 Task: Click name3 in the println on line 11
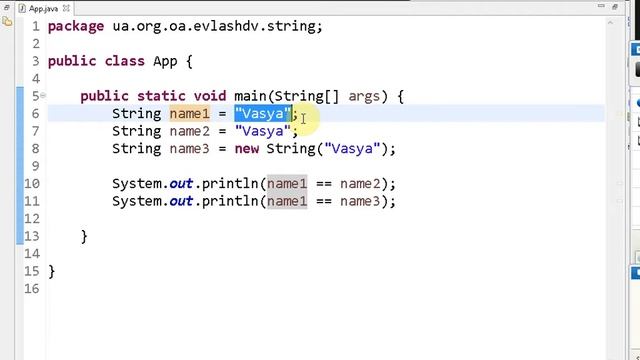click(360, 201)
